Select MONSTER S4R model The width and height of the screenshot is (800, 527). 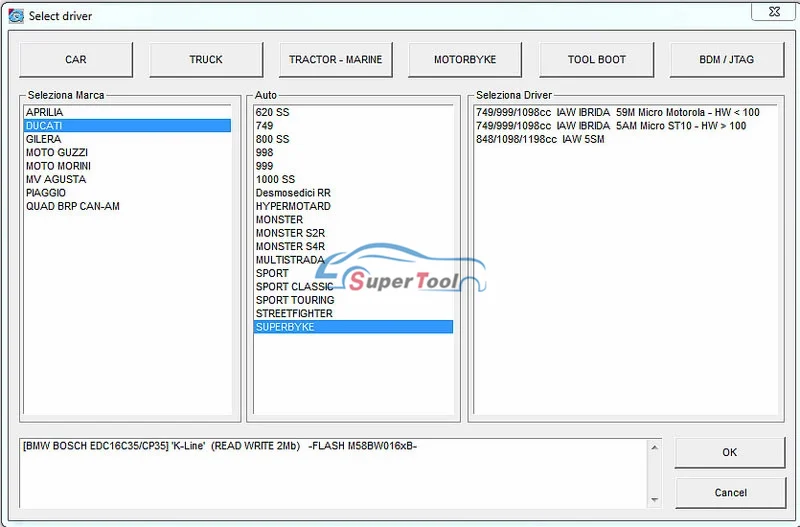353,246
